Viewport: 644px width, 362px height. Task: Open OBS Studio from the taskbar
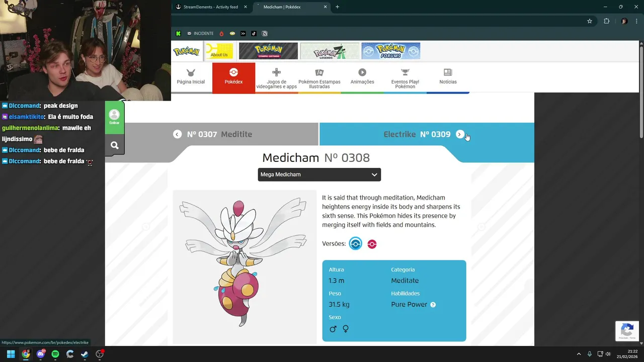[100, 354]
